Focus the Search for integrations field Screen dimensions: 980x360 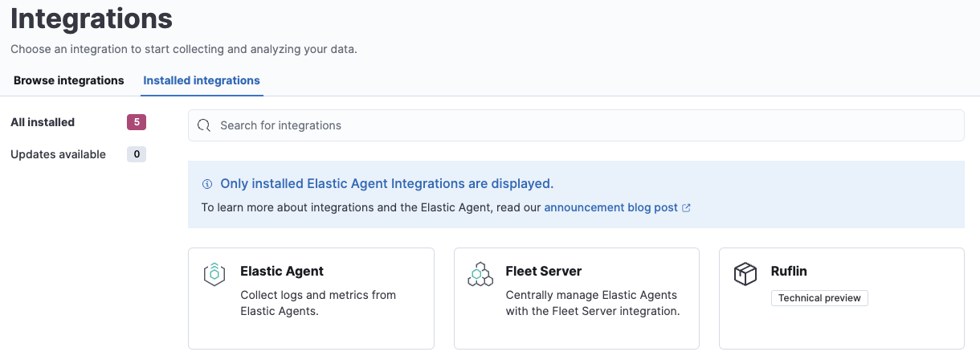click(x=576, y=125)
